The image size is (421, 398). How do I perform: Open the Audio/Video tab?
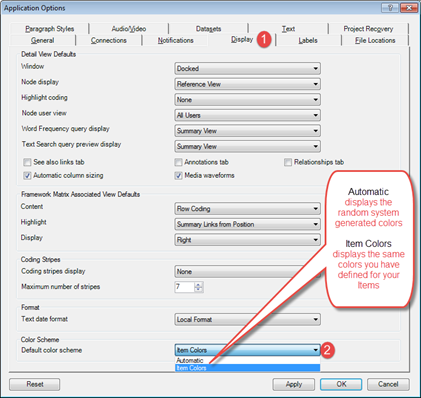129,29
